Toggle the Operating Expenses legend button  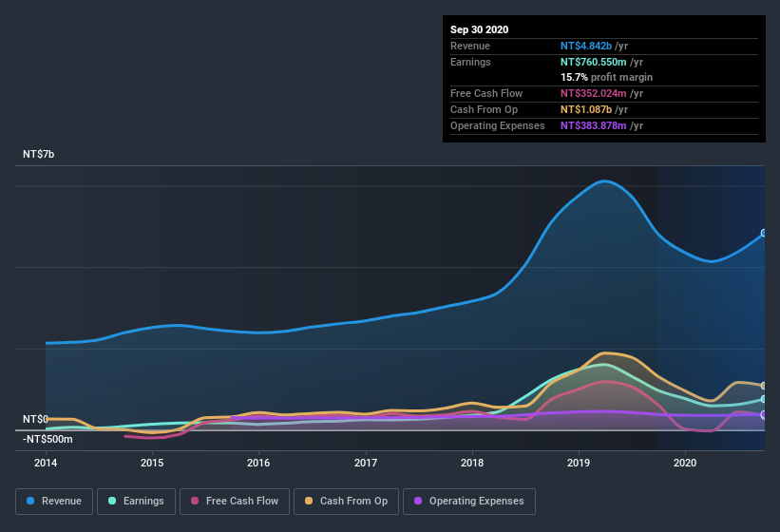click(x=469, y=502)
